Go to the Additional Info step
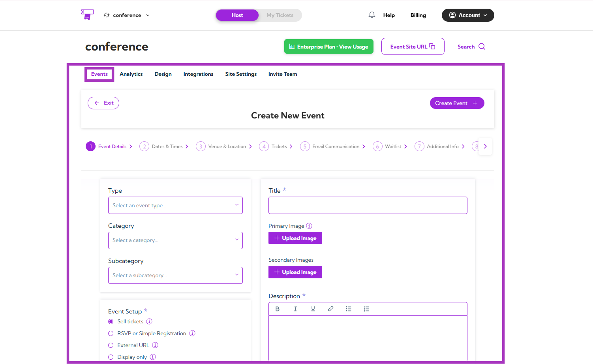This screenshot has width=593, height=364. [440, 146]
